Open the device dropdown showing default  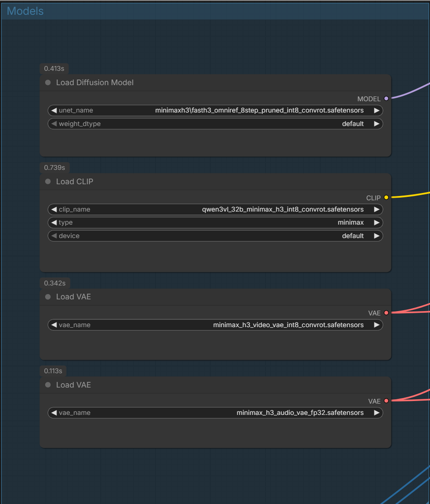coord(215,236)
